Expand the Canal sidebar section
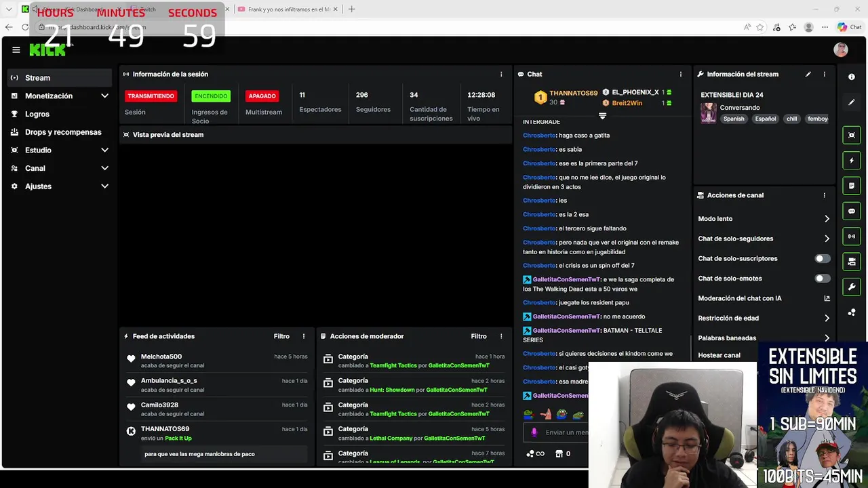Viewport: 868px width, 488px height. 104,168
